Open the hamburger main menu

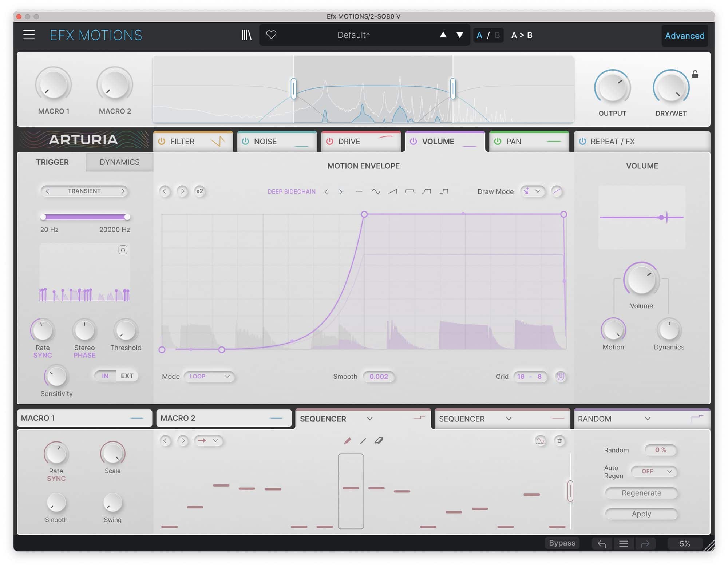[x=29, y=35]
